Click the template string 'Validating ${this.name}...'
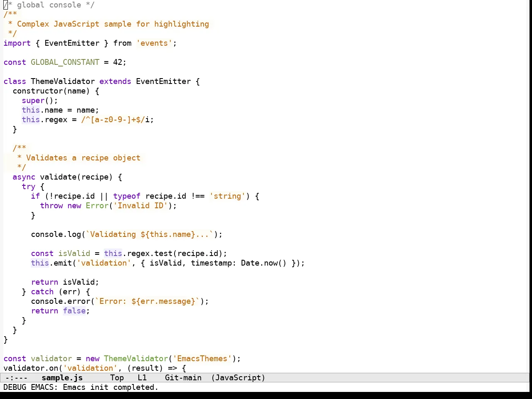Screen dimensions: 532x399 (150, 234)
